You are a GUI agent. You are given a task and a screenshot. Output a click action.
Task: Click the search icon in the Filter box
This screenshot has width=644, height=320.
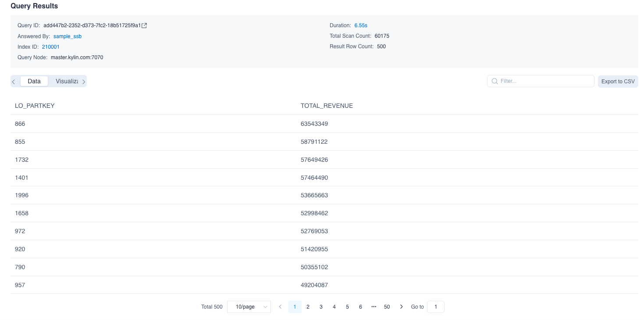click(x=495, y=81)
